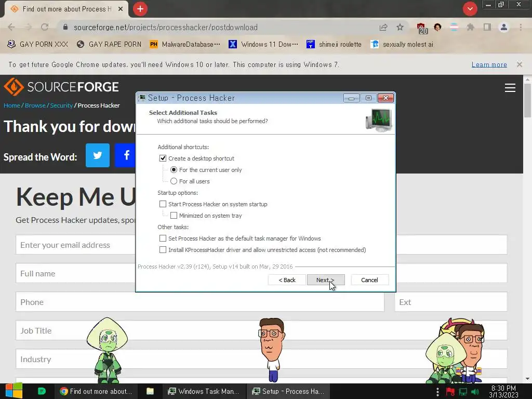
Task: Click Next in the setup wizard
Action: (326, 280)
